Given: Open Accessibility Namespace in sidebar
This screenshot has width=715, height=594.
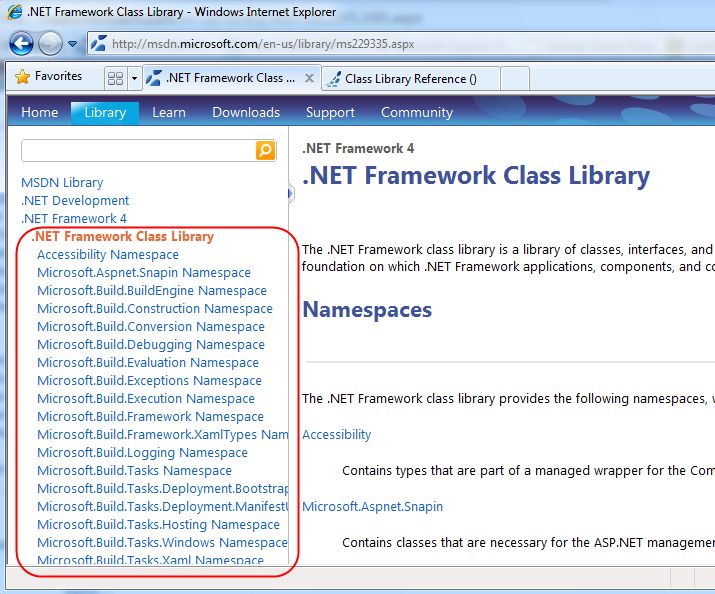Looking at the screenshot, I should point(108,254).
